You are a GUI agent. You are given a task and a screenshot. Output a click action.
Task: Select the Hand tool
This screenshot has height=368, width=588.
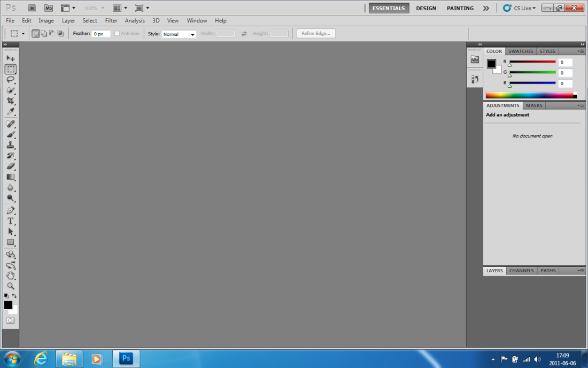coord(11,275)
